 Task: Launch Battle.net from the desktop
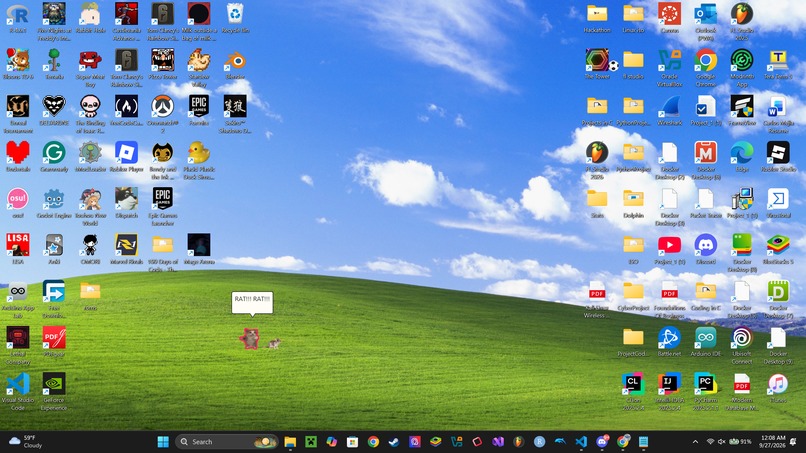pyautogui.click(x=669, y=338)
